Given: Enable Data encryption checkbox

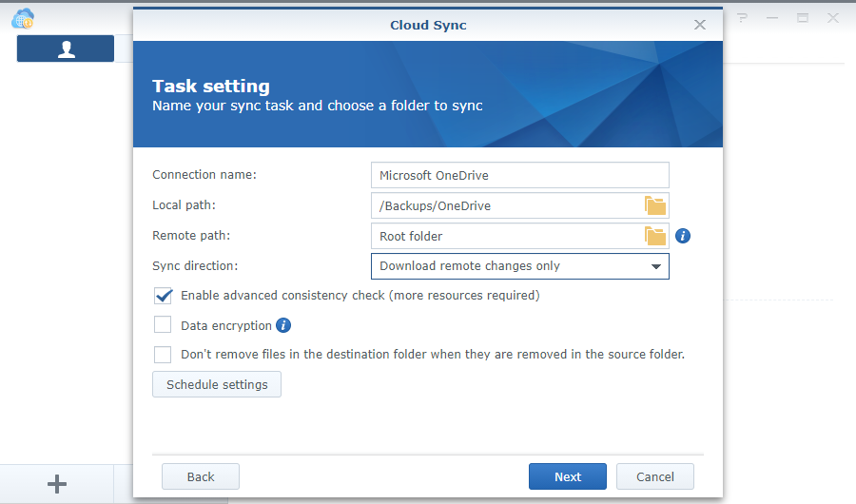Looking at the screenshot, I should tap(163, 325).
